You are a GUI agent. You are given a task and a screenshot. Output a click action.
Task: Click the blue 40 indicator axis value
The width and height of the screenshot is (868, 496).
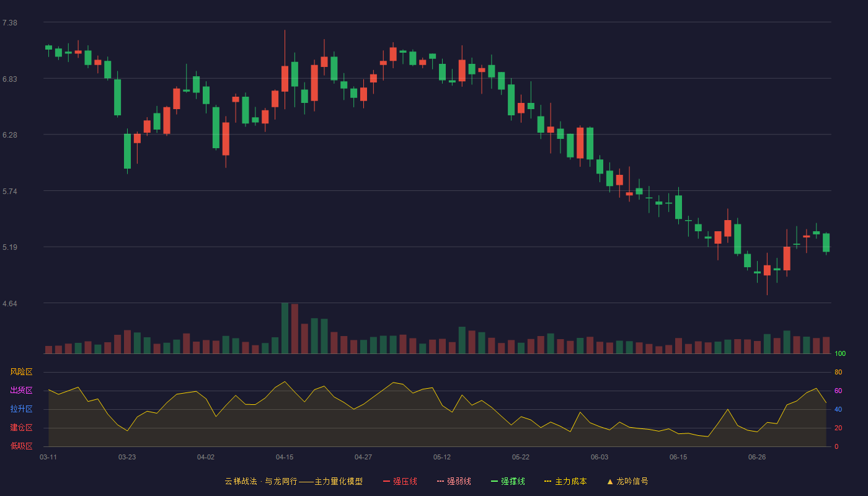[838, 409]
